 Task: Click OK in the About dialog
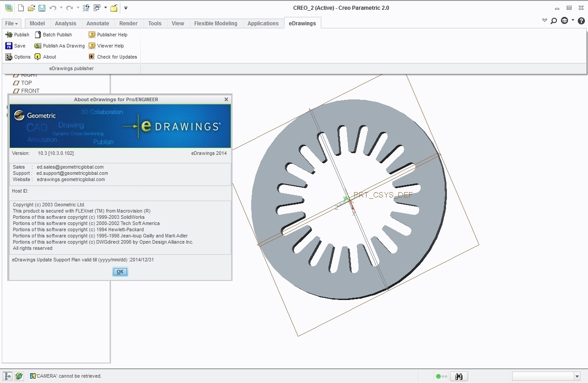[x=120, y=272]
